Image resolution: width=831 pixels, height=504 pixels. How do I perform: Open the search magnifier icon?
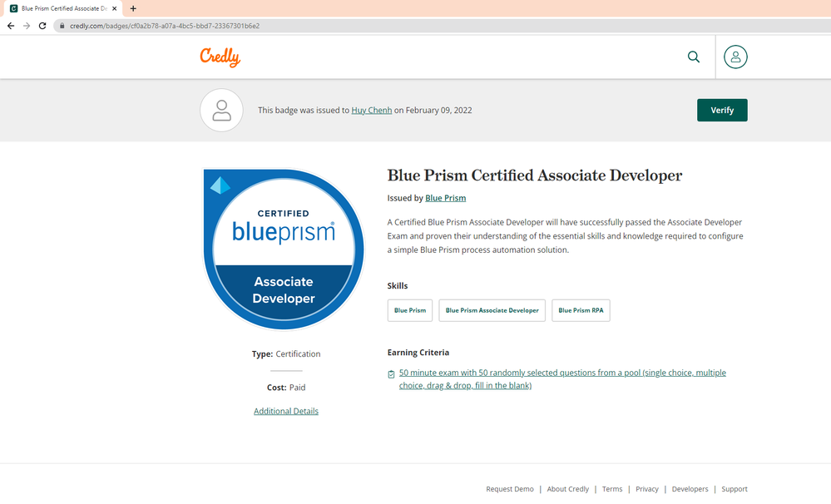coord(693,57)
